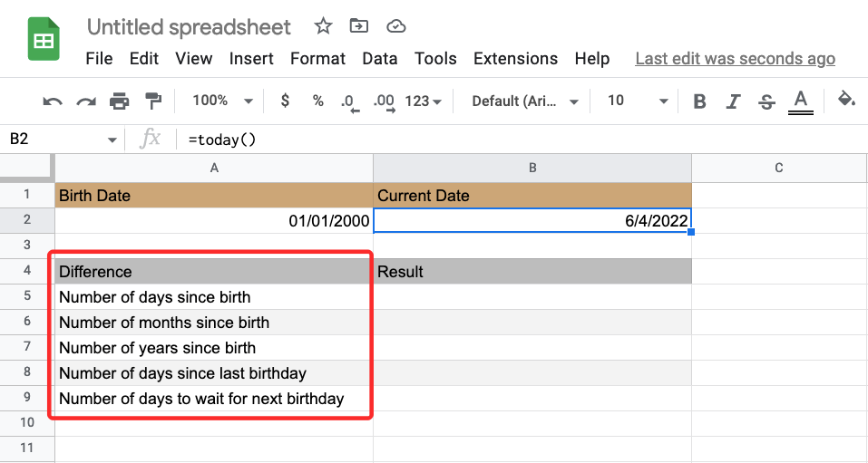Open the Google Sheets home logo
The height and width of the screenshot is (463, 868).
pyautogui.click(x=44, y=39)
